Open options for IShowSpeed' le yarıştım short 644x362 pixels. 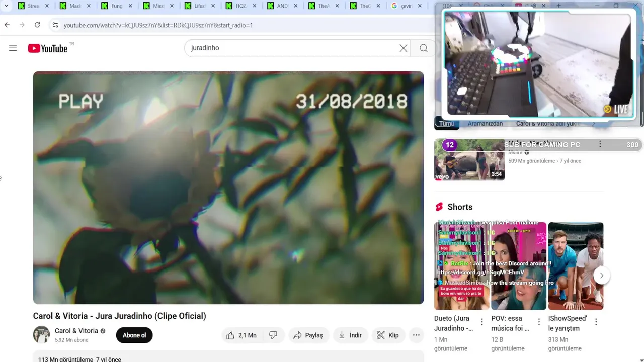[596, 322]
